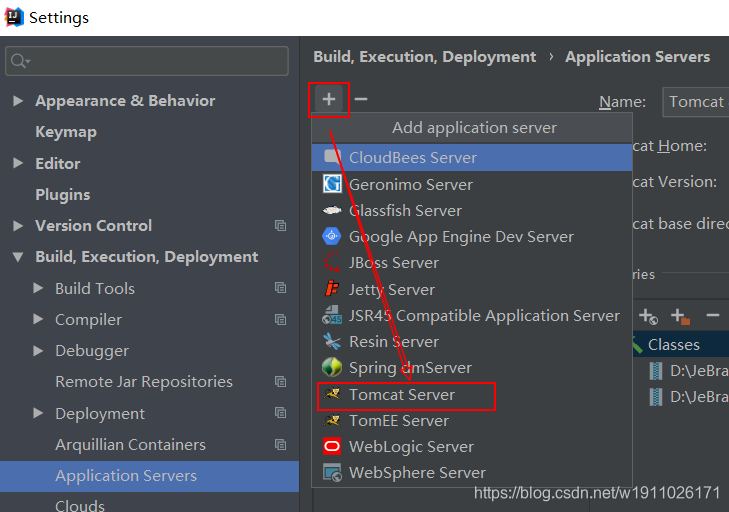Click the search magnifier icon in Settings
729x512 pixels.
[x=20, y=61]
